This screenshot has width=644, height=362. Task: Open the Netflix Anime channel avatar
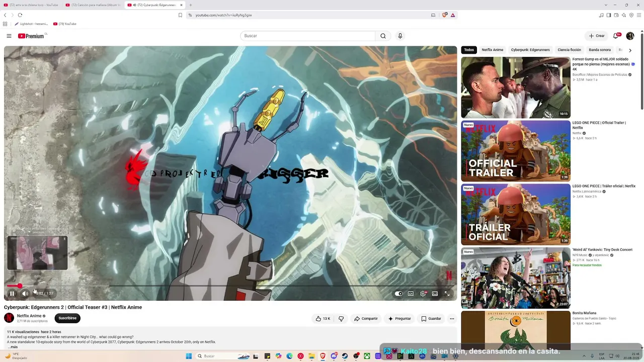coord(9,318)
